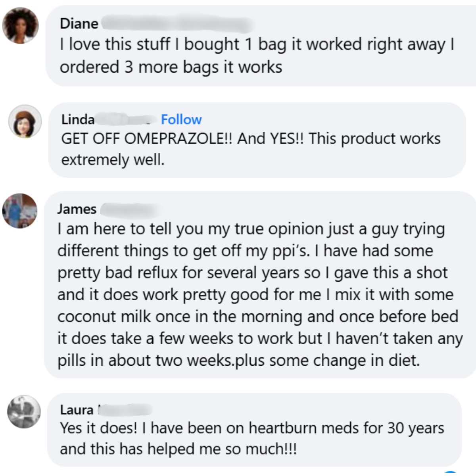Visit Linda's profile via her name
The height and width of the screenshot is (476, 476).
click(x=78, y=119)
